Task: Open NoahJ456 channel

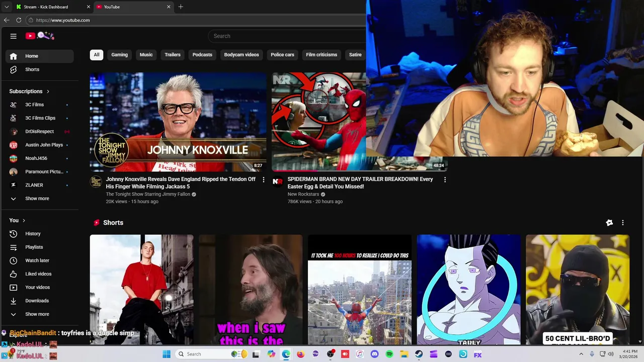Action: coord(40,158)
